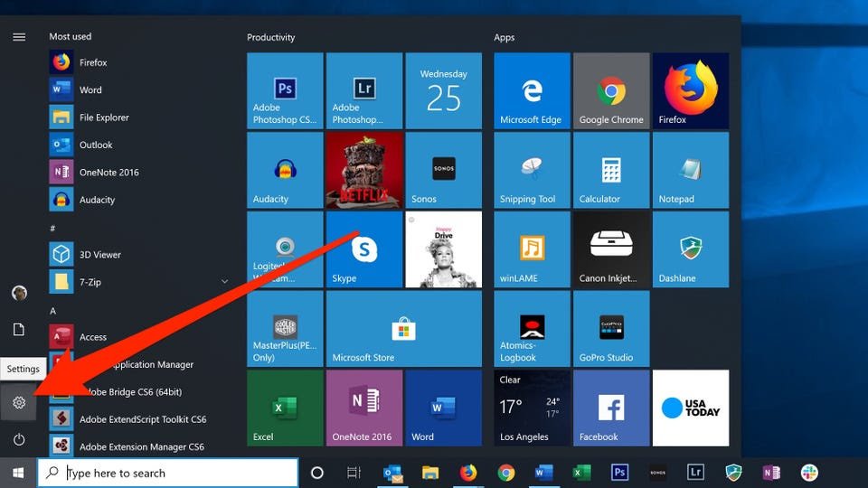Click the user account avatar
868x488 pixels.
tap(19, 293)
